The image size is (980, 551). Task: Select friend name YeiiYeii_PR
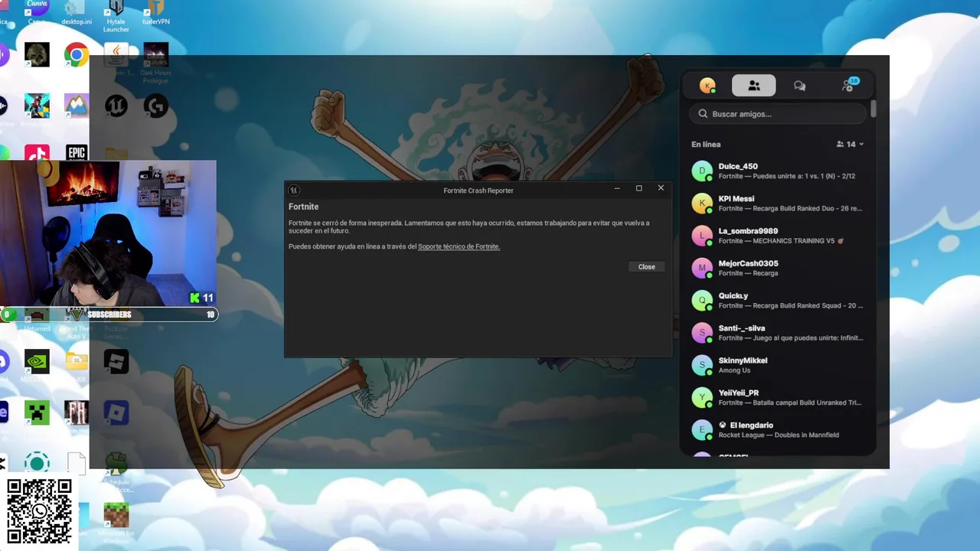click(739, 393)
